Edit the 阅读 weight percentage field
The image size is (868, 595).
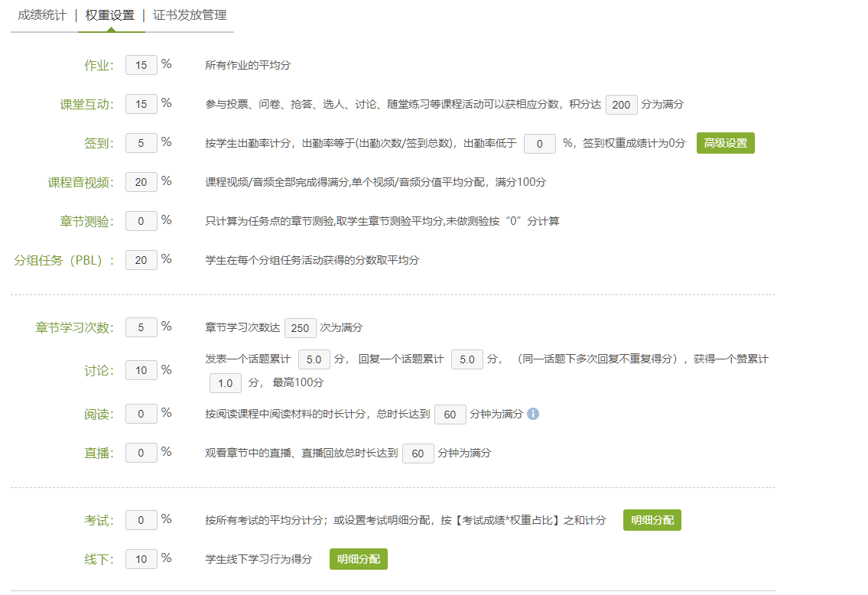click(141, 414)
